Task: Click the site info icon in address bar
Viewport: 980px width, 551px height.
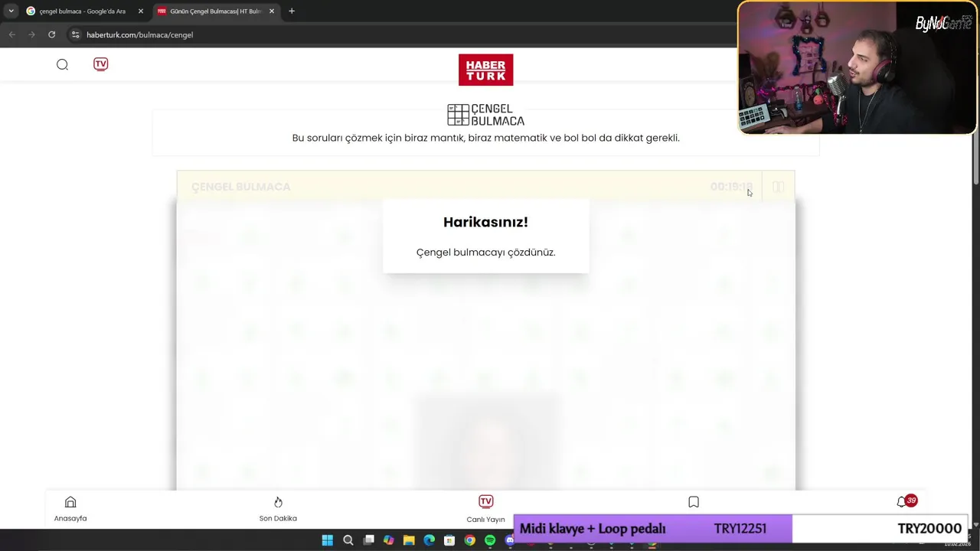Action: tap(75, 34)
